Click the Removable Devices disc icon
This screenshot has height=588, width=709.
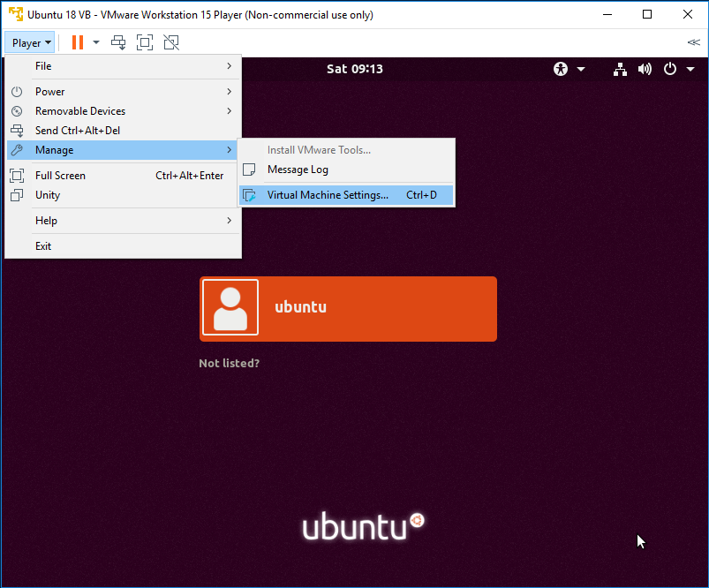click(x=17, y=111)
